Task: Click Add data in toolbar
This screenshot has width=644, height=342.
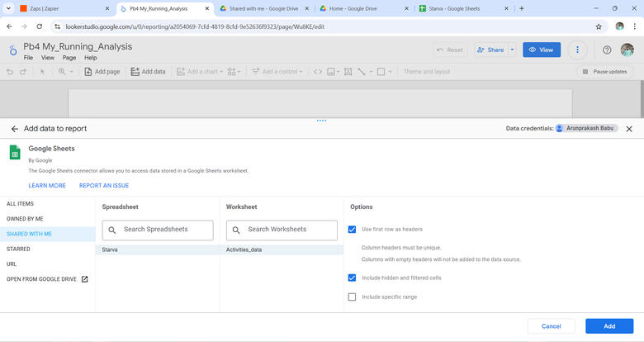Action: tap(148, 72)
